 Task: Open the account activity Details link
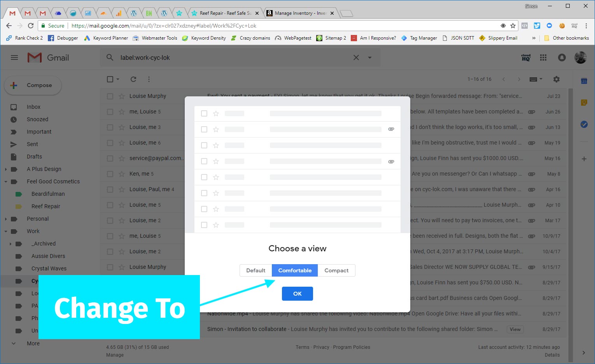[x=552, y=355]
